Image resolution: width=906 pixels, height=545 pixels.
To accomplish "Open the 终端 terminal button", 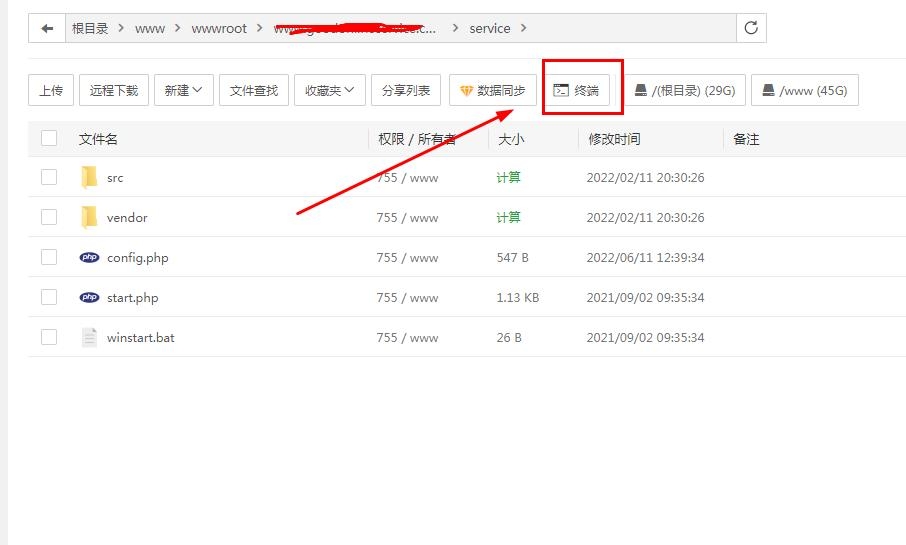I will click(576, 90).
